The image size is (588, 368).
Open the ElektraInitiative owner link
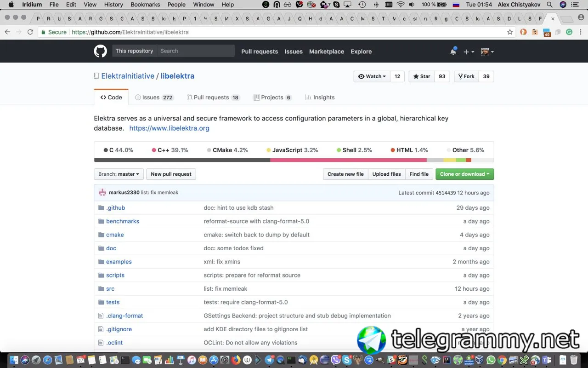pyautogui.click(x=128, y=76)
